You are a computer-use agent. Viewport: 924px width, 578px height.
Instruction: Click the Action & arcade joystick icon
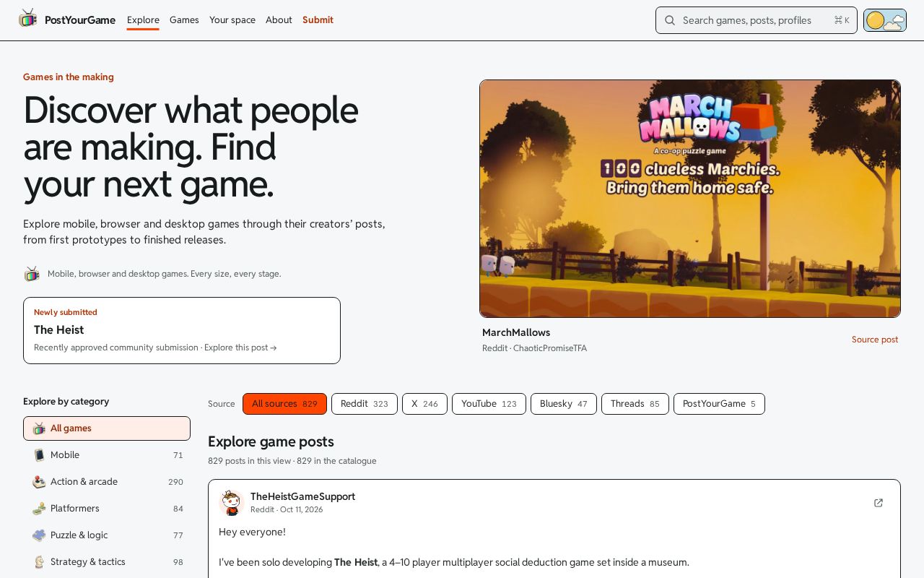pyautogui.click(x=39, y=482)
